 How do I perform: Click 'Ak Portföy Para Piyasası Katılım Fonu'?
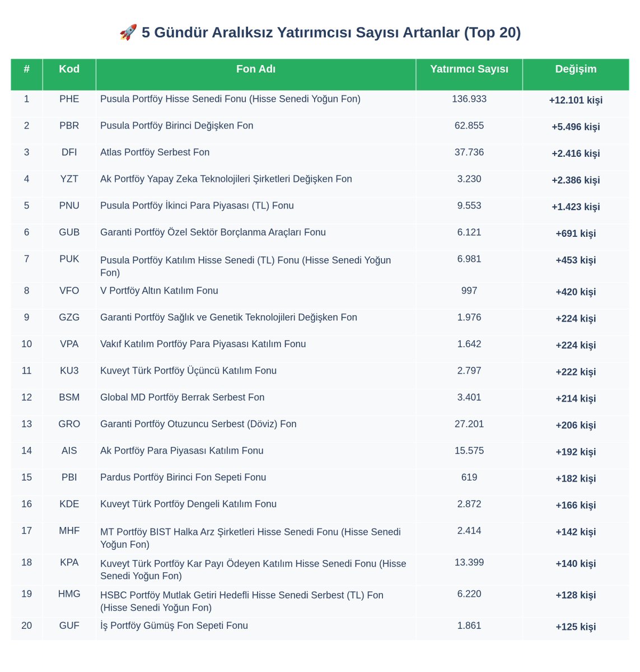tap(182, 451)
